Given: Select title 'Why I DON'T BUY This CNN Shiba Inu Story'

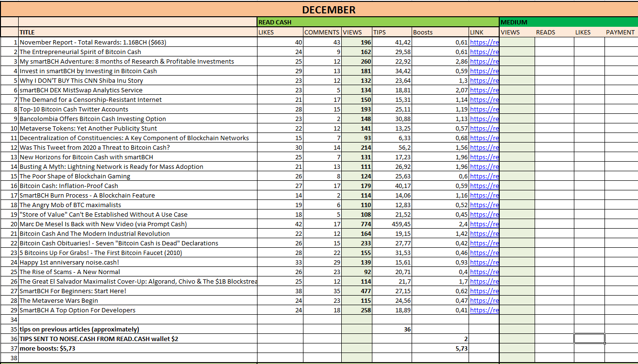Looking at the screenshot, I should tap(138, 80).
